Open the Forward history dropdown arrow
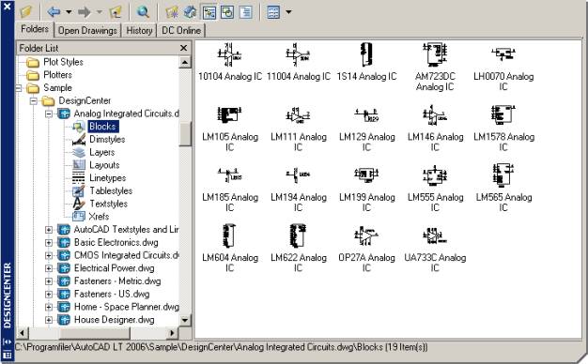 (100, 12)
